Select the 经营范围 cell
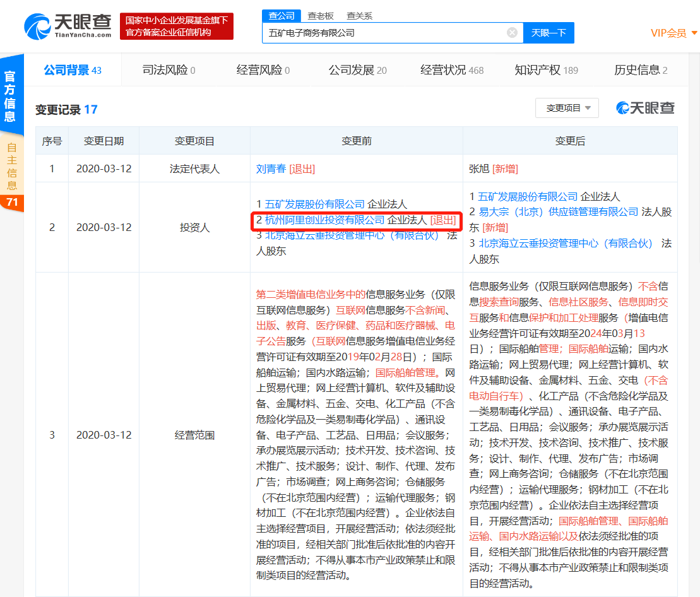The image size is (700, 597). tap(194, 435)
